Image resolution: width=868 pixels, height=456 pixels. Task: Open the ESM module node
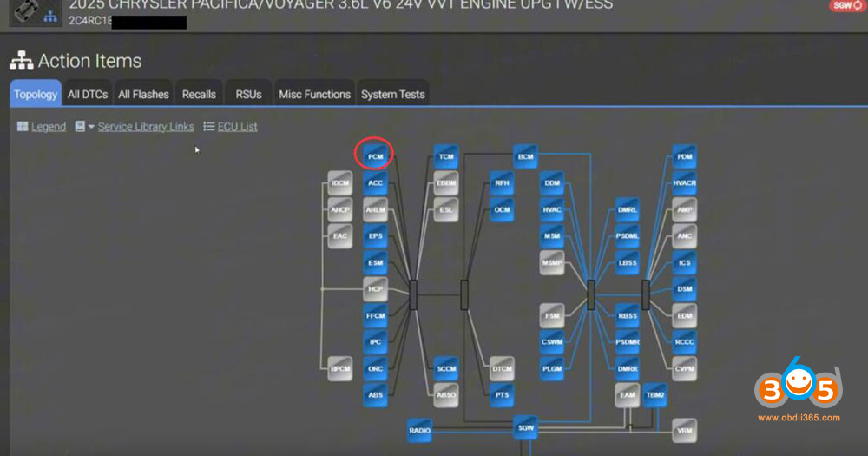[375, 262]
